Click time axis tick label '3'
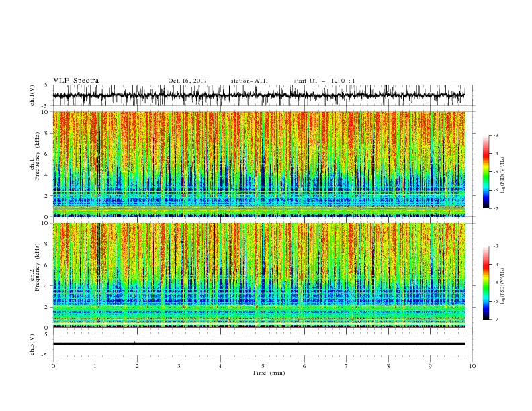The image size is (532, 411). [179, 366]
